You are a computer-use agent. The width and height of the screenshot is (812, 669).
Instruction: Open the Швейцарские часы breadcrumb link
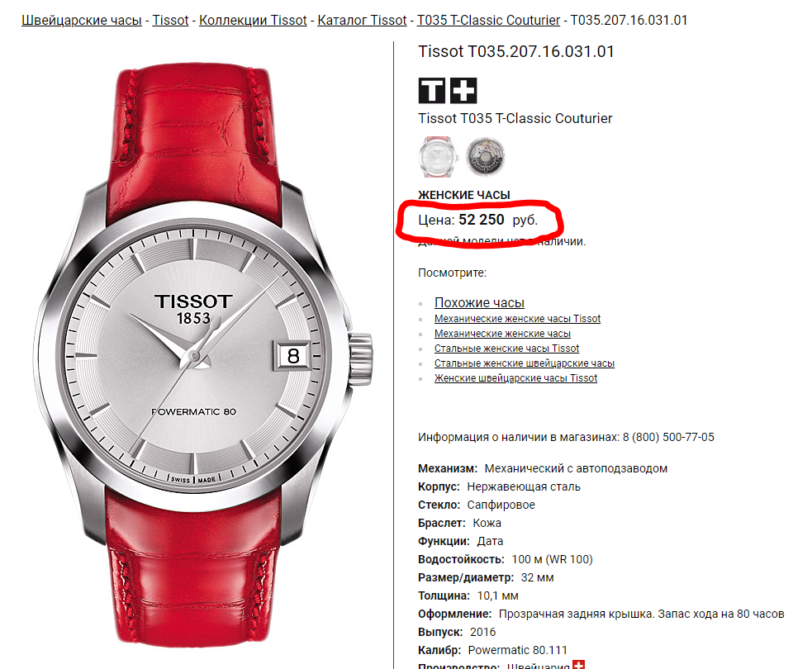(x=82, y=20)
